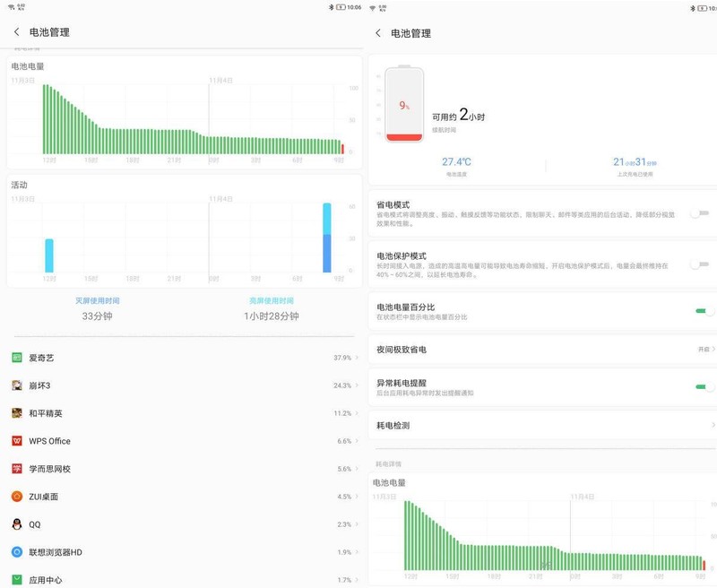Viewport: 717px width, 588px height.
Task: Tap the battery indicator in left status bar
Action: [341, 7]
